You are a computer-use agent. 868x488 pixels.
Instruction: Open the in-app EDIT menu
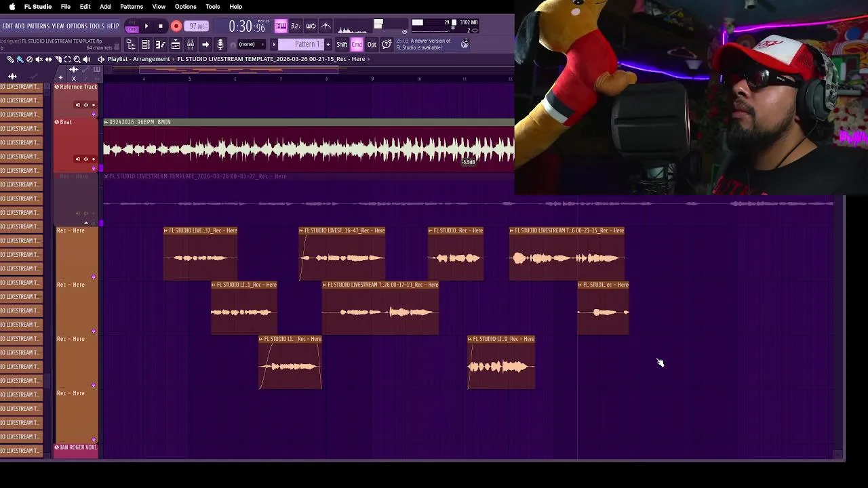pyautogui.click(x=7, y=26)
